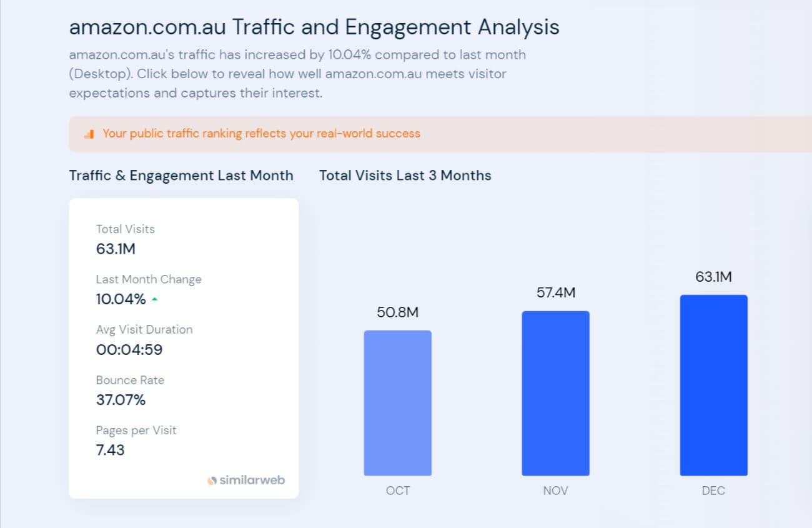Click the 57.4M value label
Viewport: 812px width, 528px height.
[556, 292]
